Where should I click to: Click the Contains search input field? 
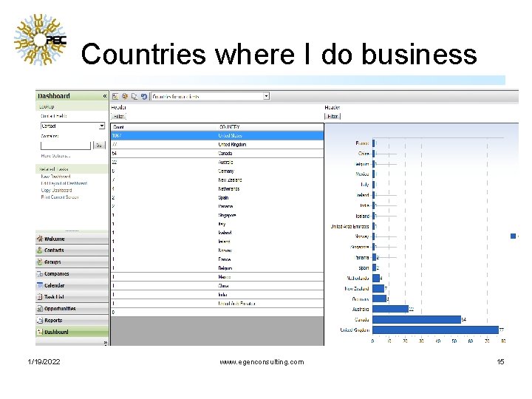(66, 146)
